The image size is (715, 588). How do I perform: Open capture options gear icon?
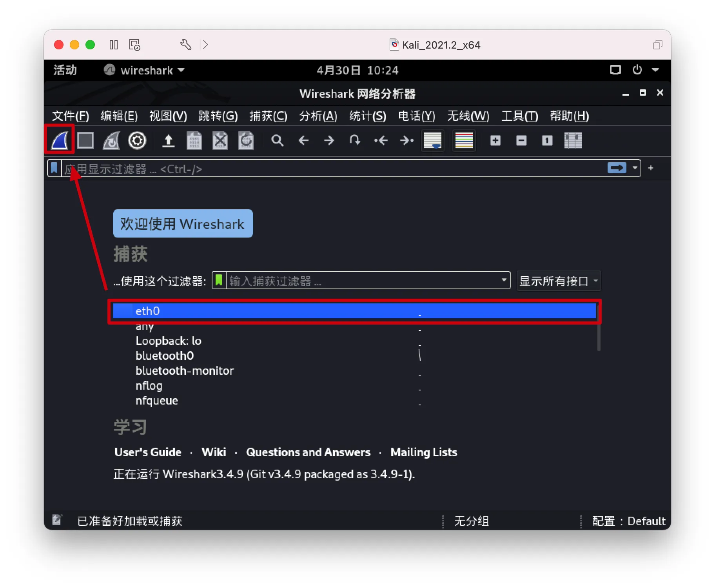point(137,140)
